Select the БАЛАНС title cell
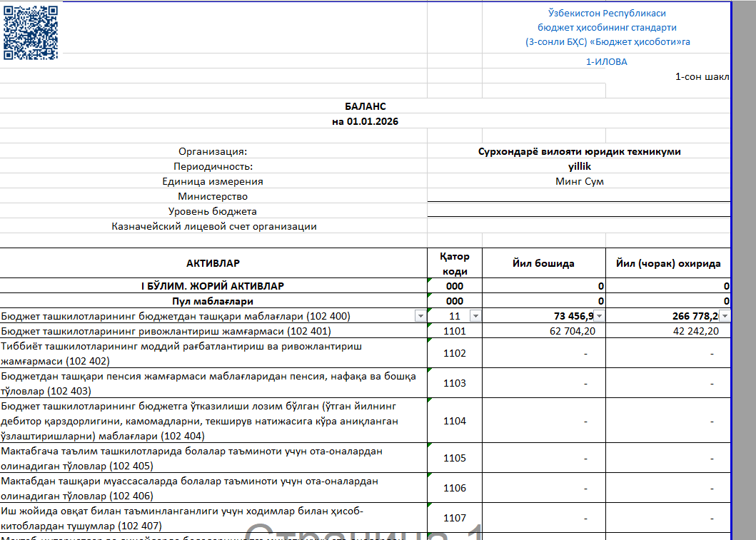 pyautogui.click(x=365, y=106)
